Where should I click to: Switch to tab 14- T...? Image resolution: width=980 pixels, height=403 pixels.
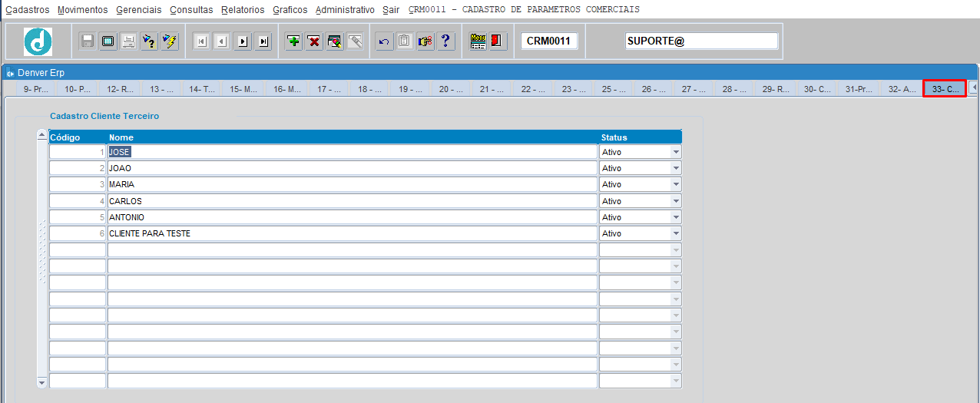[x=203, y=89]
